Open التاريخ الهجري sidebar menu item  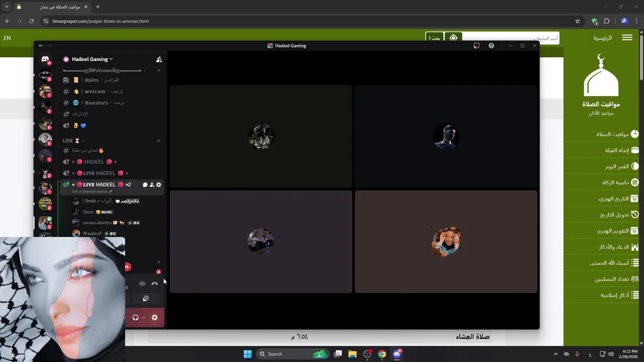[602, 199]
